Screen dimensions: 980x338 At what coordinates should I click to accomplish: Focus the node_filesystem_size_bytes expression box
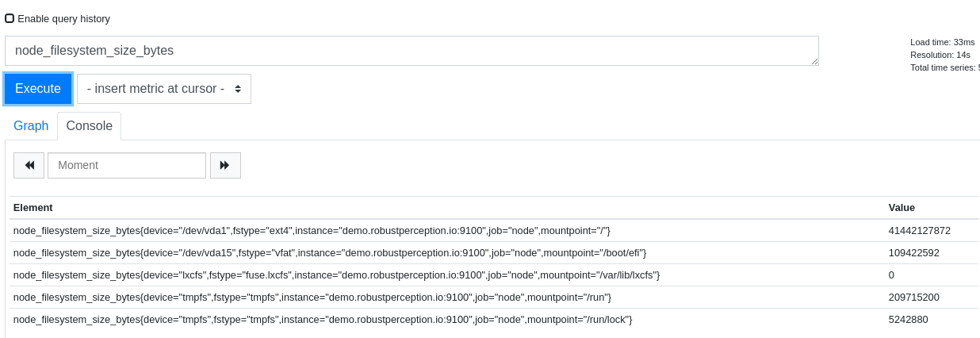[x=412, y=51]
